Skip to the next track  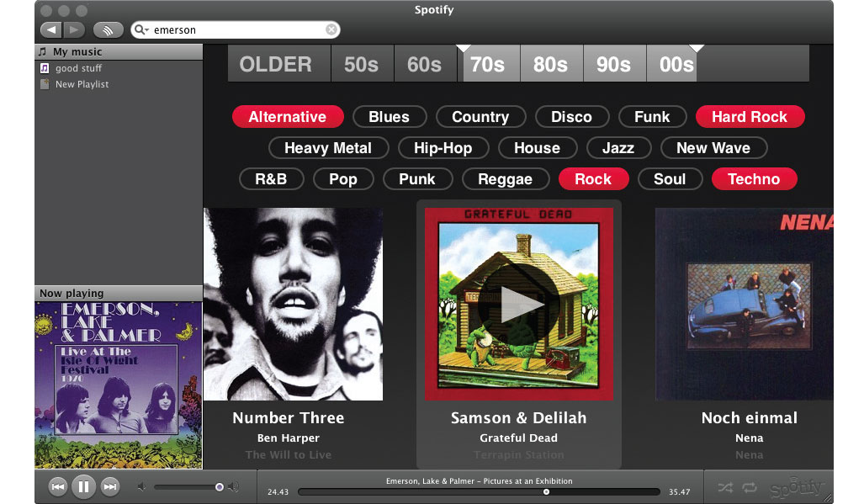pos(110,486)
